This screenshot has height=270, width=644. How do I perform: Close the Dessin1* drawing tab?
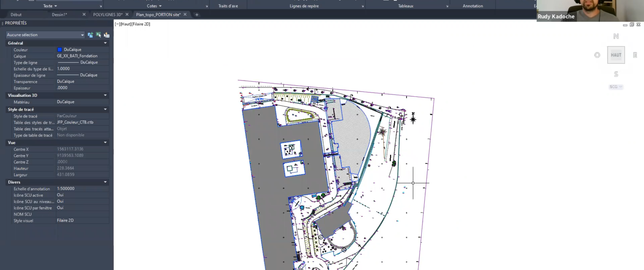[84, 15]
